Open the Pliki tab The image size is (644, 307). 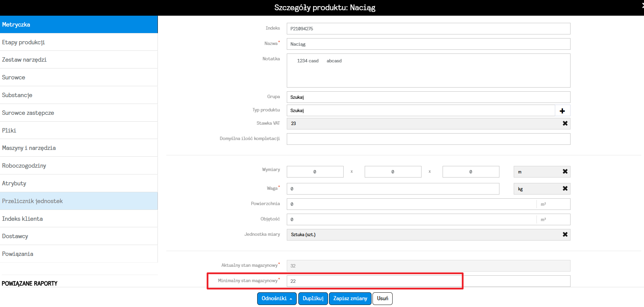[x=79, y=131]
